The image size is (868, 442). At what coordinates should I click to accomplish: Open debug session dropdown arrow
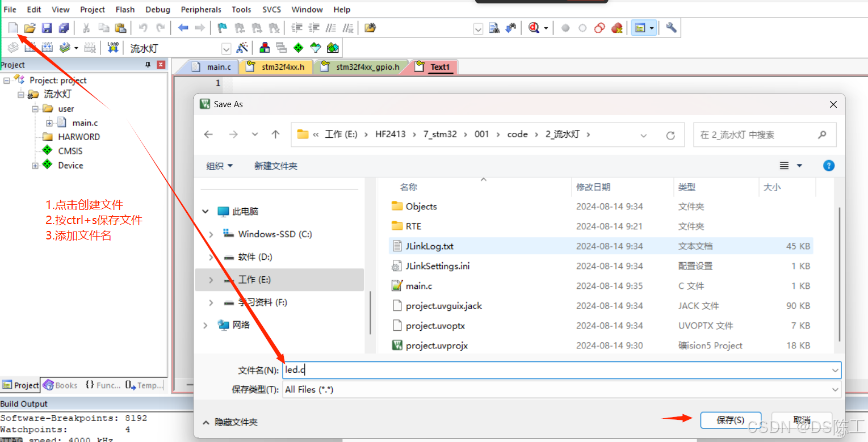[x=546, y=28]
